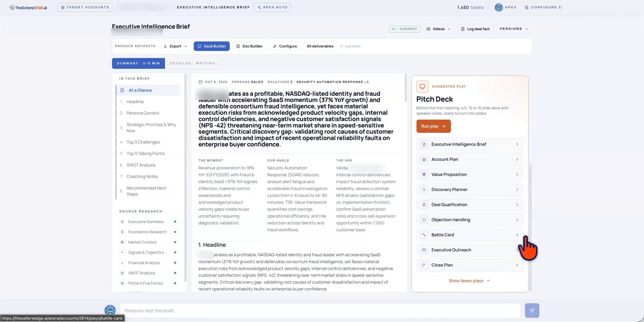Click the TheSellersEDGE.ai logo

click(x=28, y=7)
